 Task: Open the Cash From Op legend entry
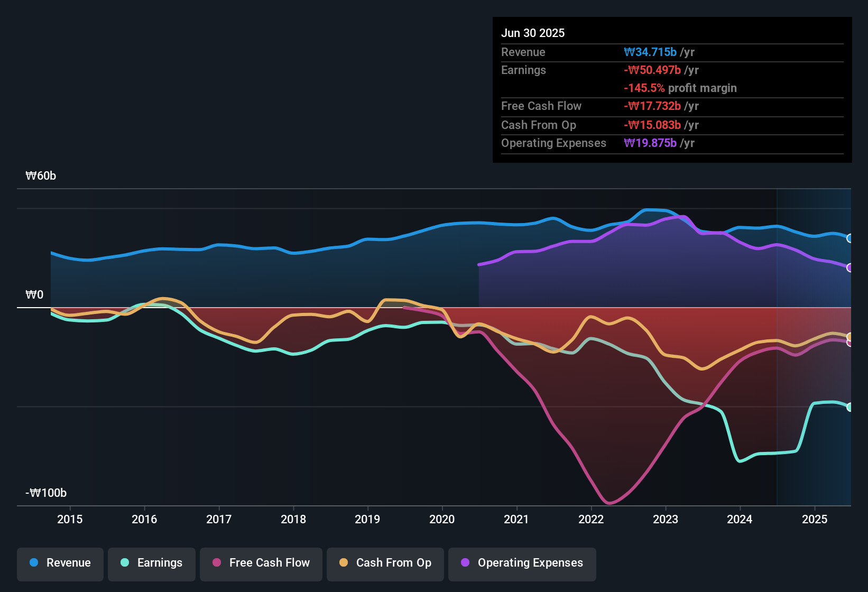[385, 563]
